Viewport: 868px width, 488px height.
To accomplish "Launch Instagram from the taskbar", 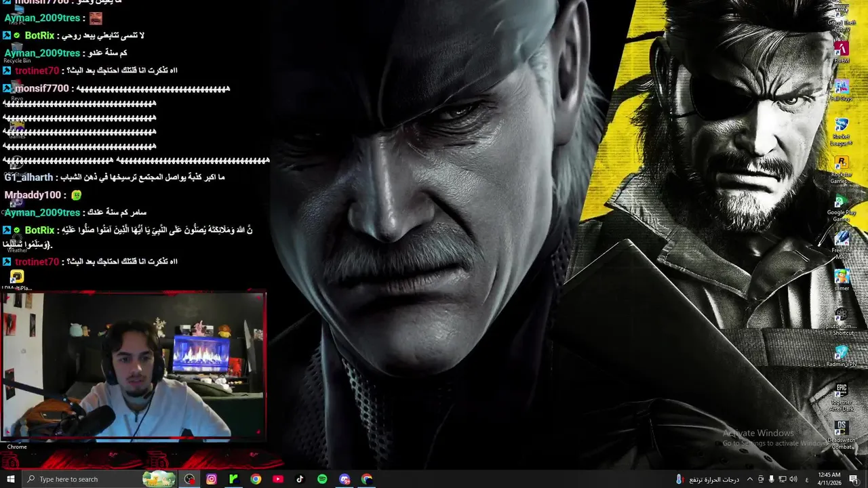I will [212, 479].
